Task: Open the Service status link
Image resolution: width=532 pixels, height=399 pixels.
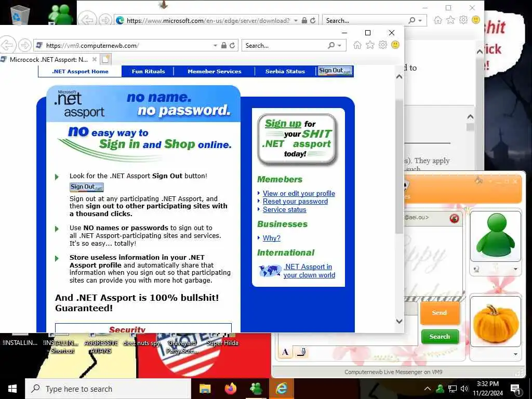Action: 284,210
